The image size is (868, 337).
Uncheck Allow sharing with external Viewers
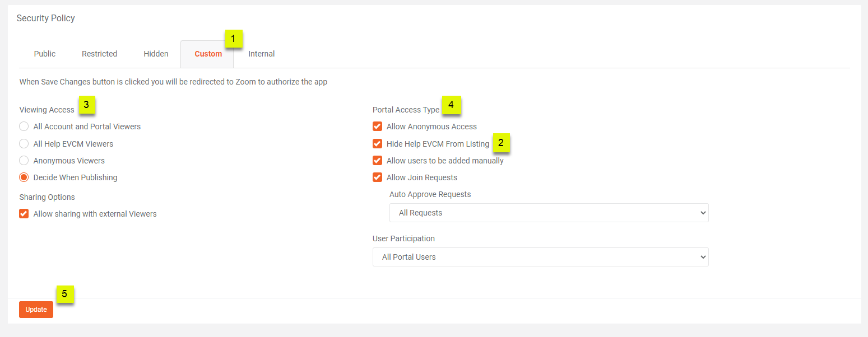24,214
